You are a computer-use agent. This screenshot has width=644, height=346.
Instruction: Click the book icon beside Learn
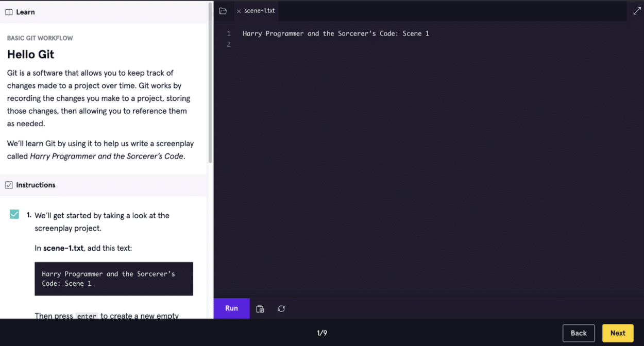pyautogui.click(x=8, y=11)
